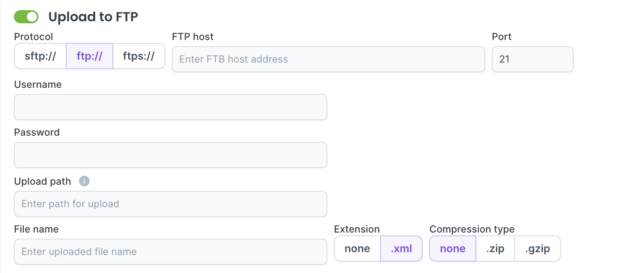Select the ftps:// protocol option
This screenshot has height=273, width=644.
coord(139,56)
